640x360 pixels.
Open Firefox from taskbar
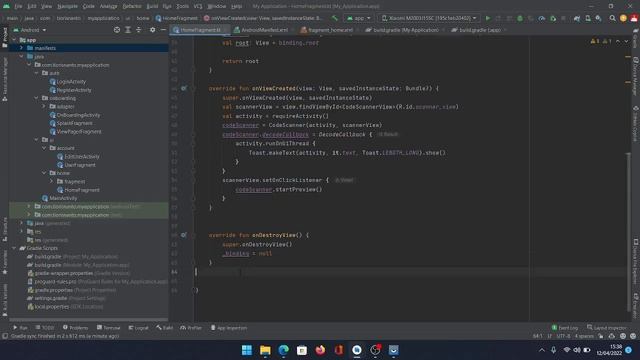[x=320, y=350]
